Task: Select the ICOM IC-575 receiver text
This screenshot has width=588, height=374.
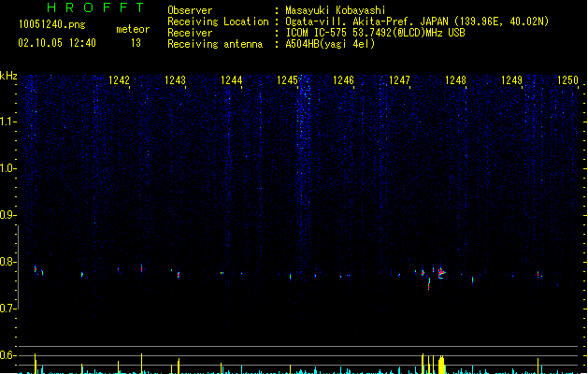Action: click(376, 33)
